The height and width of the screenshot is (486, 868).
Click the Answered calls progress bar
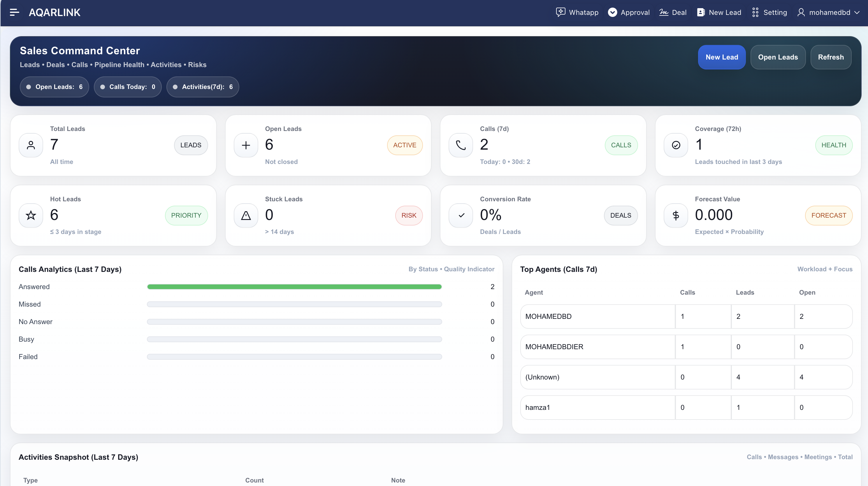tap(294, 287)
